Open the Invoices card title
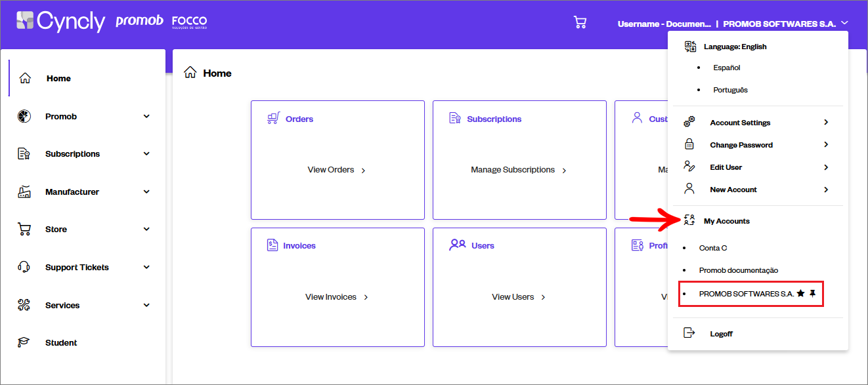 (299, 246)
